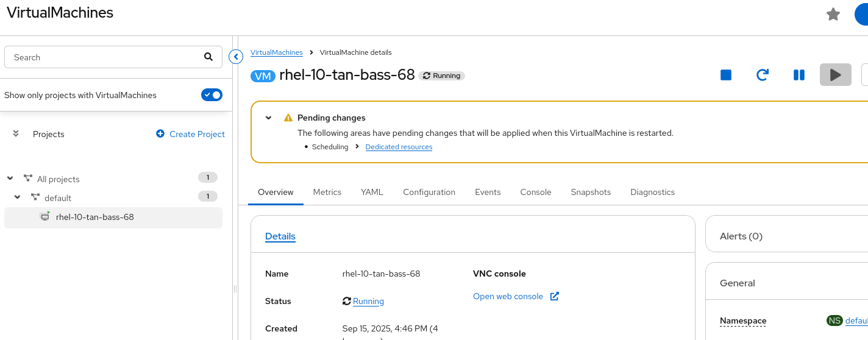Toggle Show only projects with VirtualMachines
Image resolution: width=868 pixels, height=340 pixels.
[x=212, y=95]
